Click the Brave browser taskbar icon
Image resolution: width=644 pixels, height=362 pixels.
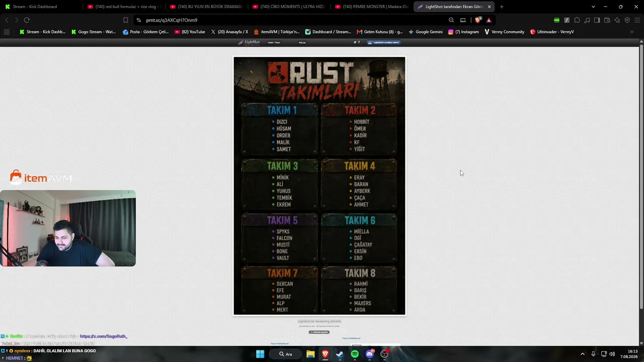coord(325,354)
